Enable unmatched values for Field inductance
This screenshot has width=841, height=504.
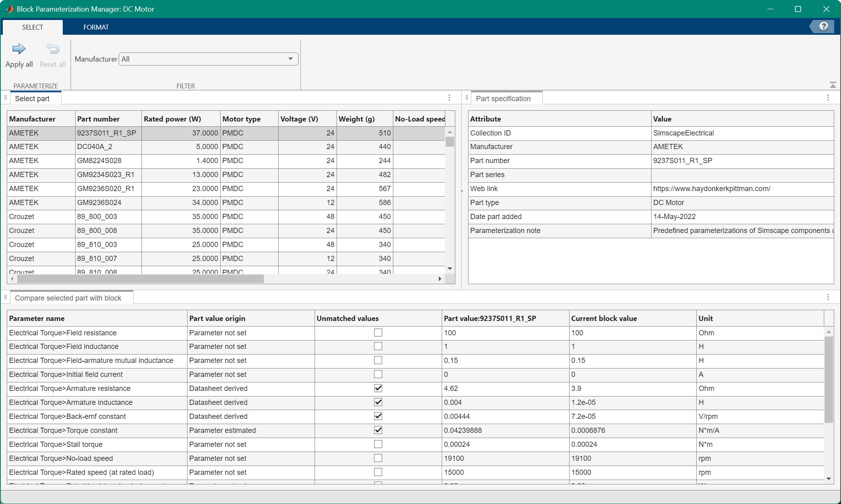tap(378, 346)
